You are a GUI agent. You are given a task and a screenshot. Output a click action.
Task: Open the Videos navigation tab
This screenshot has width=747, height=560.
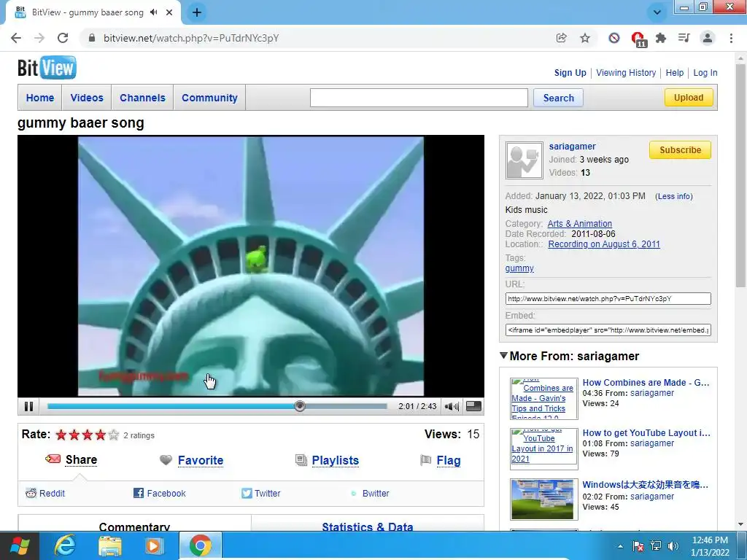point(87,98)
